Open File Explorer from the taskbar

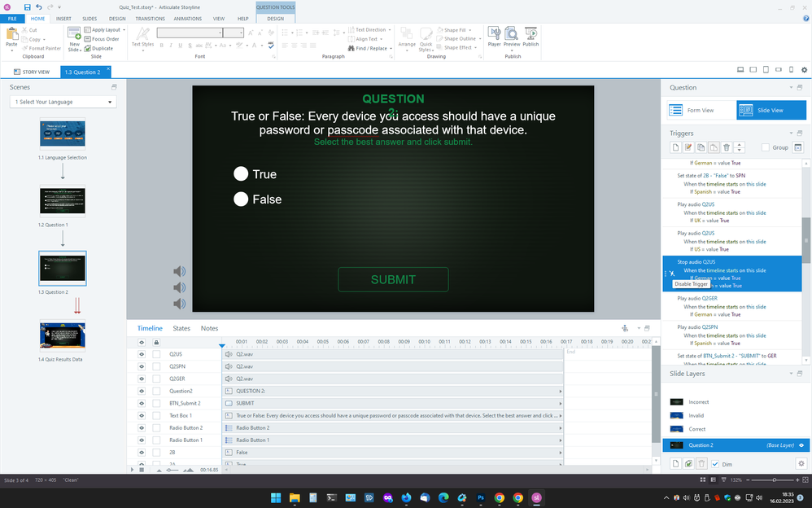coord(295,497)
